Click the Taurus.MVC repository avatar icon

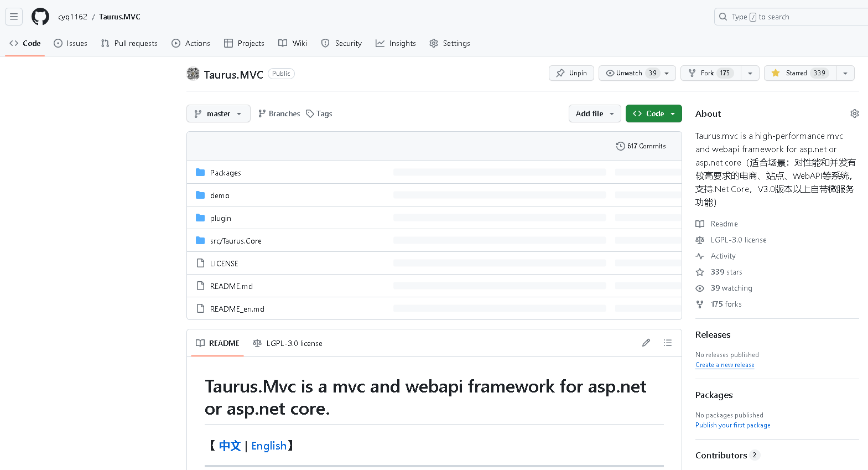coord(193,74)
